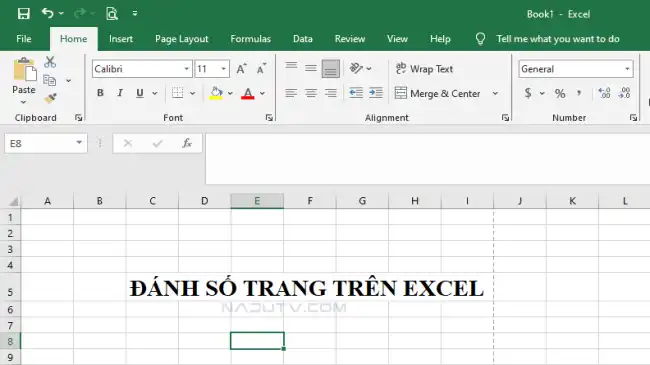650x365 pixels.
Task: Open the Font Color dropdown arrow
Action: click(262, 93)
